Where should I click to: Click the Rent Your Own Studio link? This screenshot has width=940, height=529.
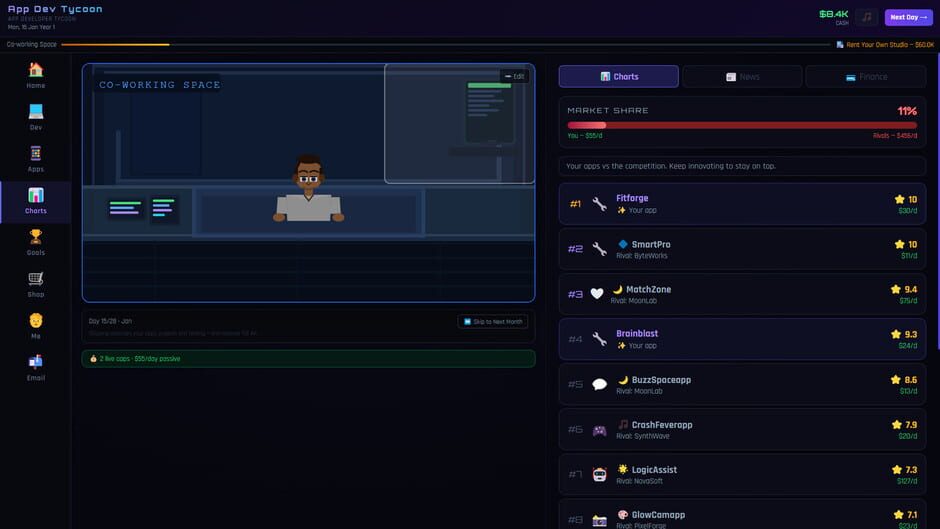(x=885, y=44)
